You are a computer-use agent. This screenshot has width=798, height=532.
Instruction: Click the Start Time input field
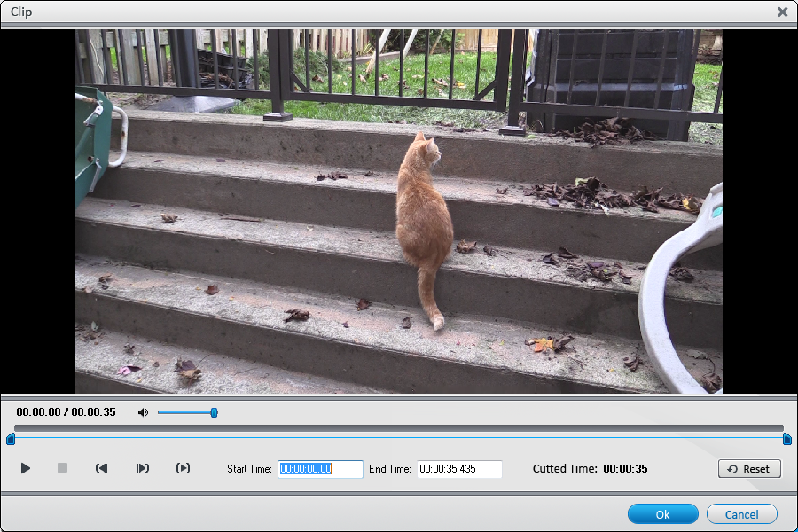click(x=321, y=469)
